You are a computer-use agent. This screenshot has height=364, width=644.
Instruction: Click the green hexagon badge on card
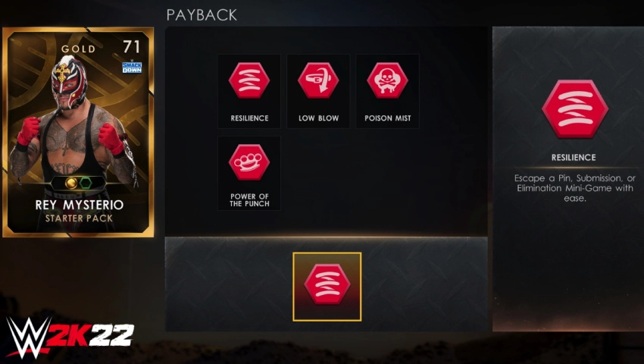point(86,183)
